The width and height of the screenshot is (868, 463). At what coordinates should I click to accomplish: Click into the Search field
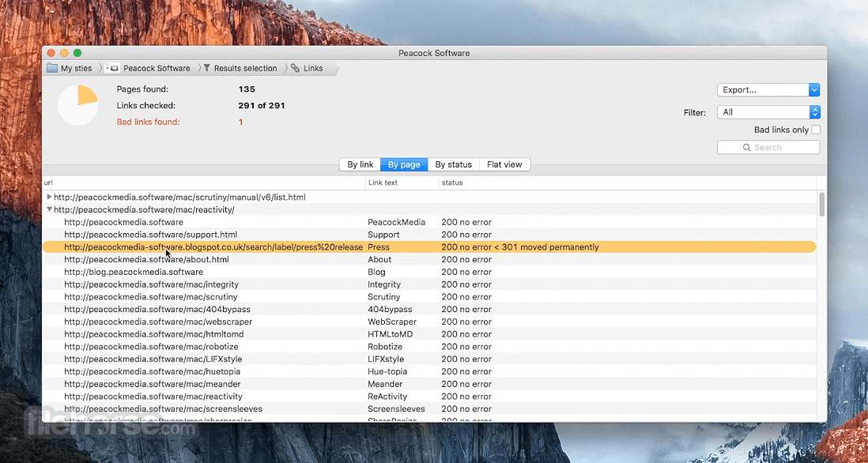(768, 148)
